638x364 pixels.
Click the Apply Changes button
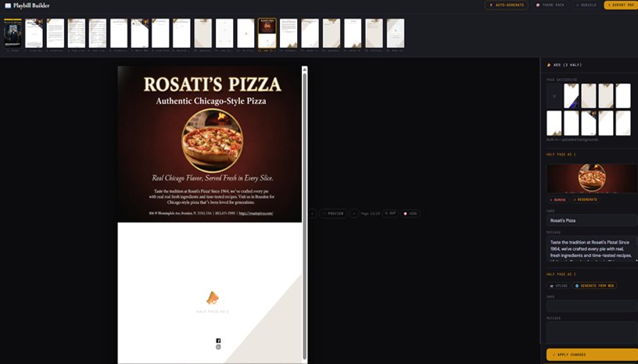(x=592, y=355)
